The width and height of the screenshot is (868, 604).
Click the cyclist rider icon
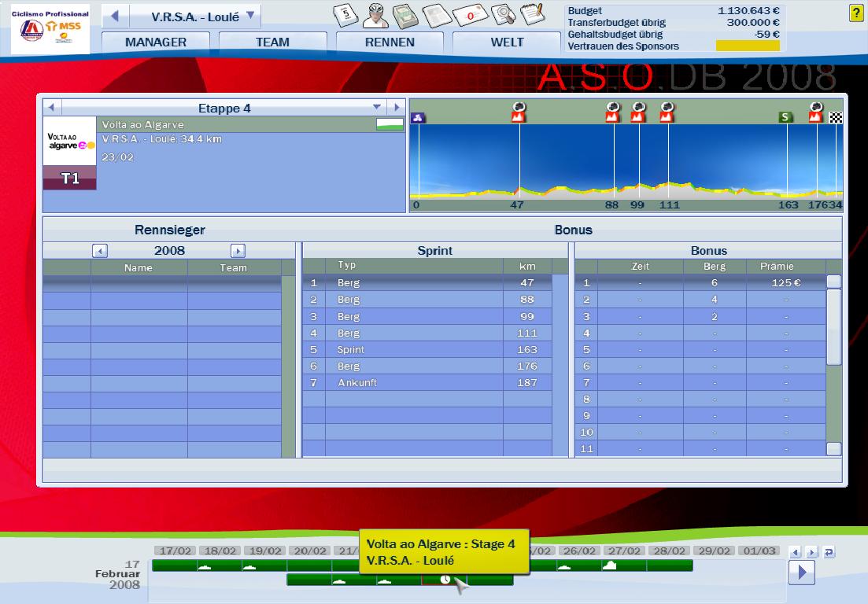pos(375,15)
